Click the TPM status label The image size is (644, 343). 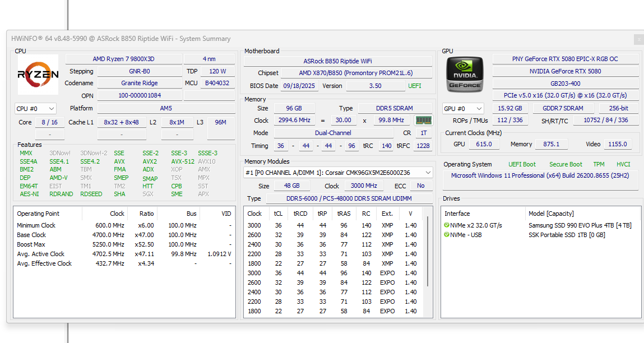(599, 164)
